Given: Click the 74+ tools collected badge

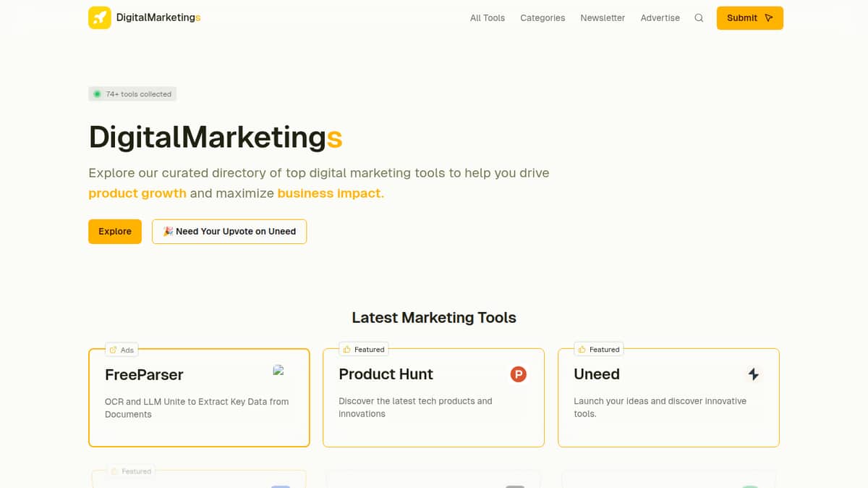Looking at the screenshot, I should point(132,94).
